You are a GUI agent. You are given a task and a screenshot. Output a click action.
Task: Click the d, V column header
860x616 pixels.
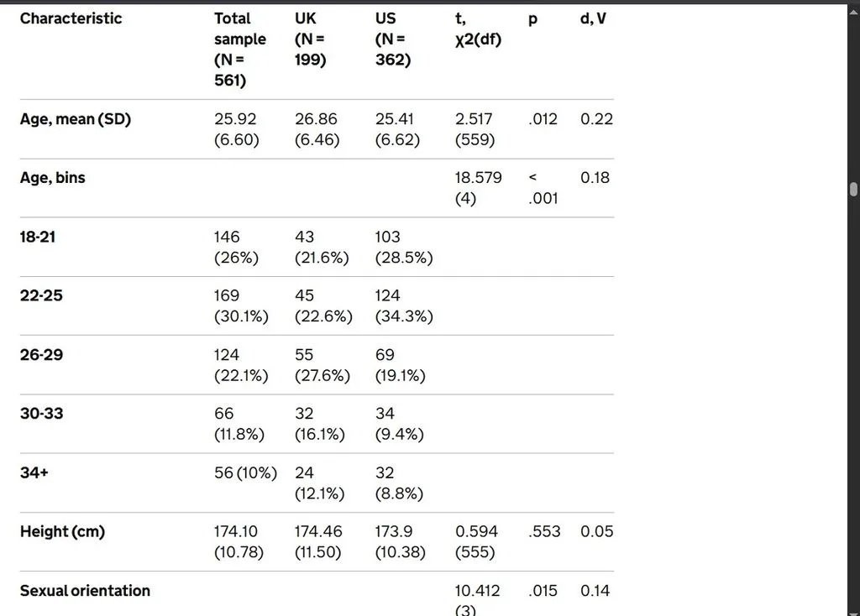[x=593, y=18]
